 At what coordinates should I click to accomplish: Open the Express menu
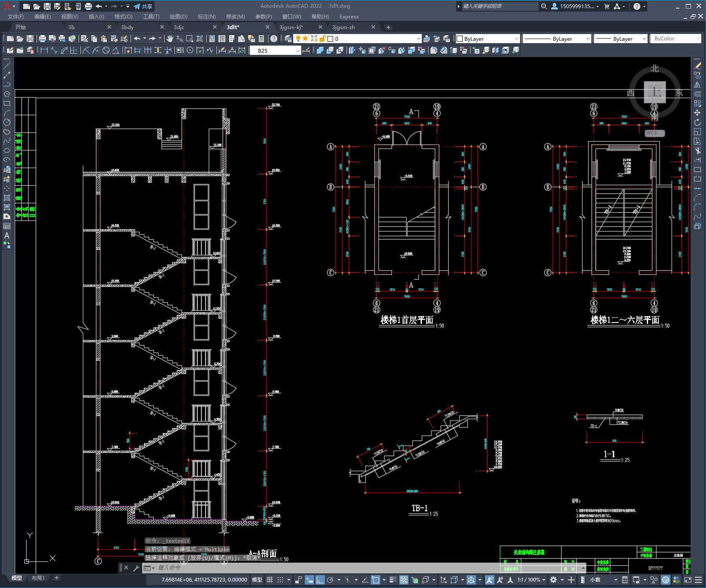349,17
